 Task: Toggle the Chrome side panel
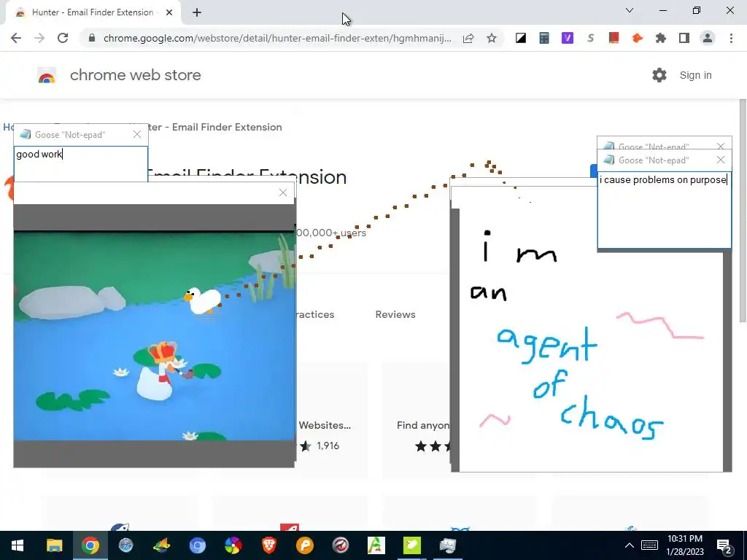684,38
